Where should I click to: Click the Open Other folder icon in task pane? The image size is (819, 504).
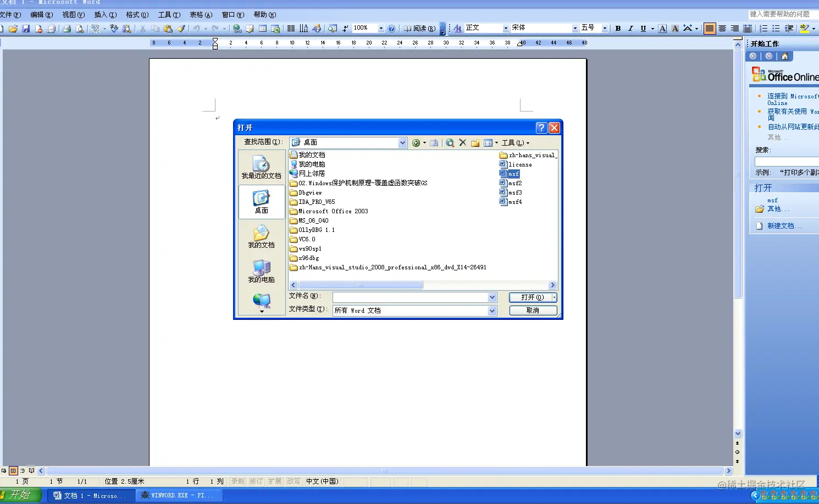pyautogui.click(x=760, y=209)
